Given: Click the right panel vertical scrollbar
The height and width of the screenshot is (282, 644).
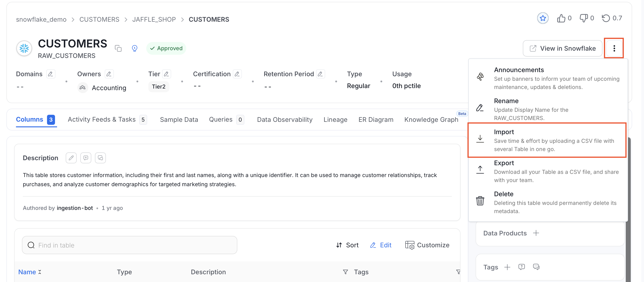Looking at the screenshot, I should (628, 210).
